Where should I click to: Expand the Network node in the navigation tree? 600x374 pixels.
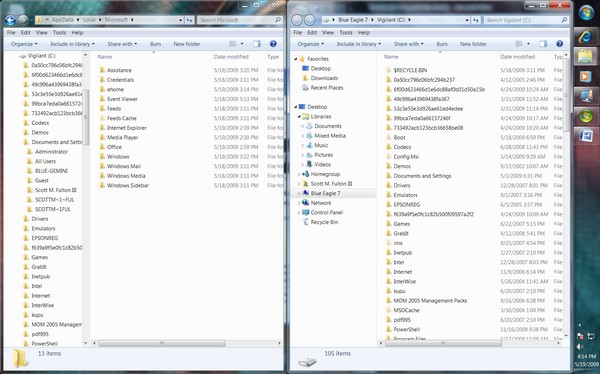[x=299, y=203]
